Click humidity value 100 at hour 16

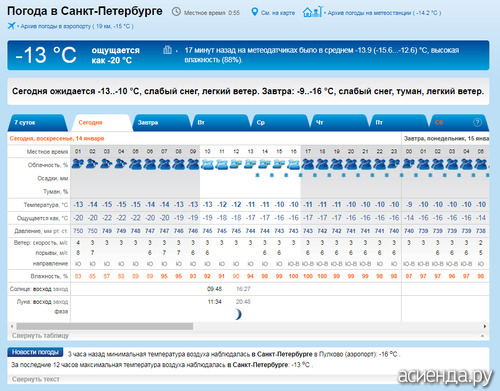click(x=293, y=276)
